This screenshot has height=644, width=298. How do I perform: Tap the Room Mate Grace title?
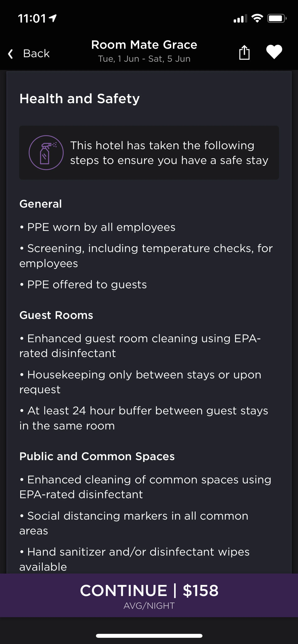click(144, 45)
